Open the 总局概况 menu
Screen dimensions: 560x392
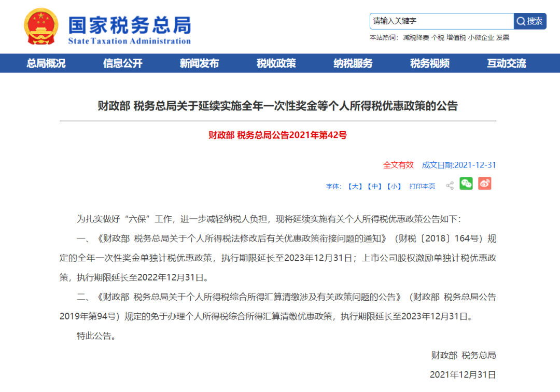coord(46,63)
